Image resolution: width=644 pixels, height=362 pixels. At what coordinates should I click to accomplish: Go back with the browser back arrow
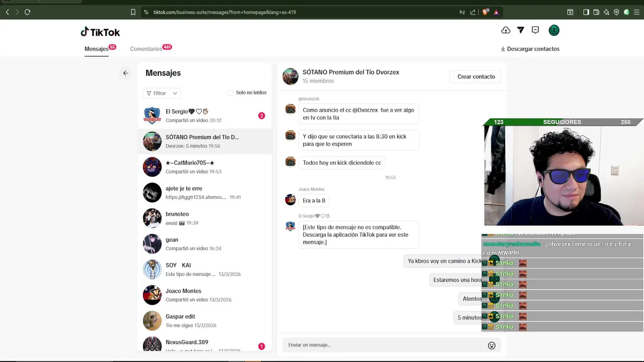tap(7, 12)
